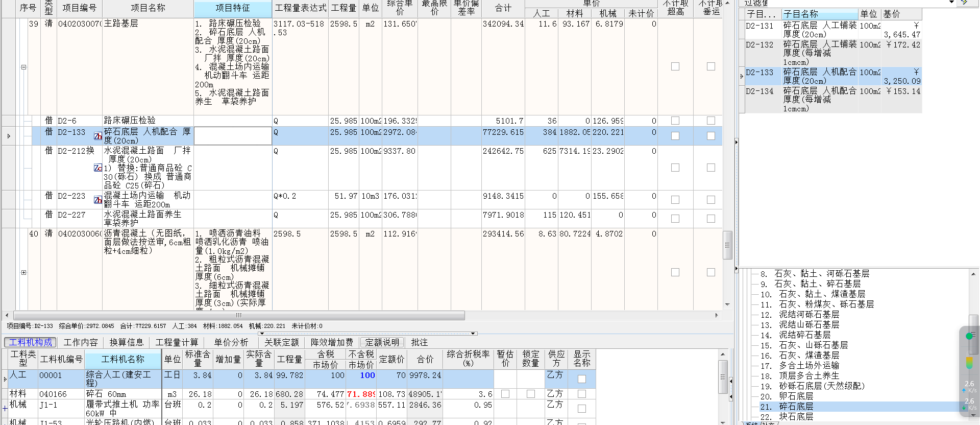Switch to the 工程量计算 tab
Image resolution: width=980 pixels, height=425 pixels.
(177, 342)
